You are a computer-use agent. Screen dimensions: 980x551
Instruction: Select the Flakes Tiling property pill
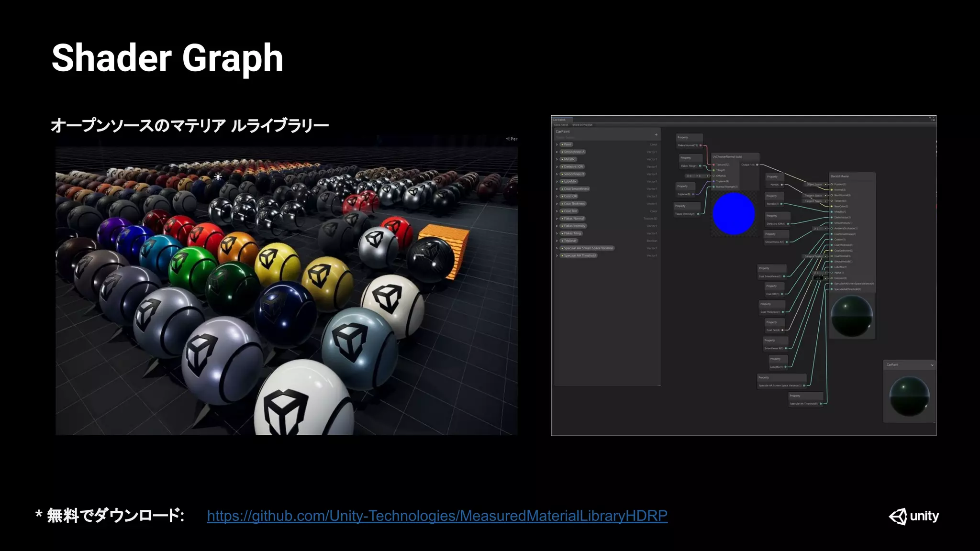[x=571, y=233]
